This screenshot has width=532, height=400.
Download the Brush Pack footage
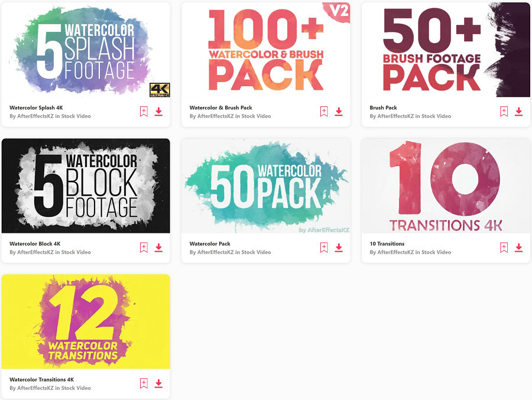click(x=519, y=112)
